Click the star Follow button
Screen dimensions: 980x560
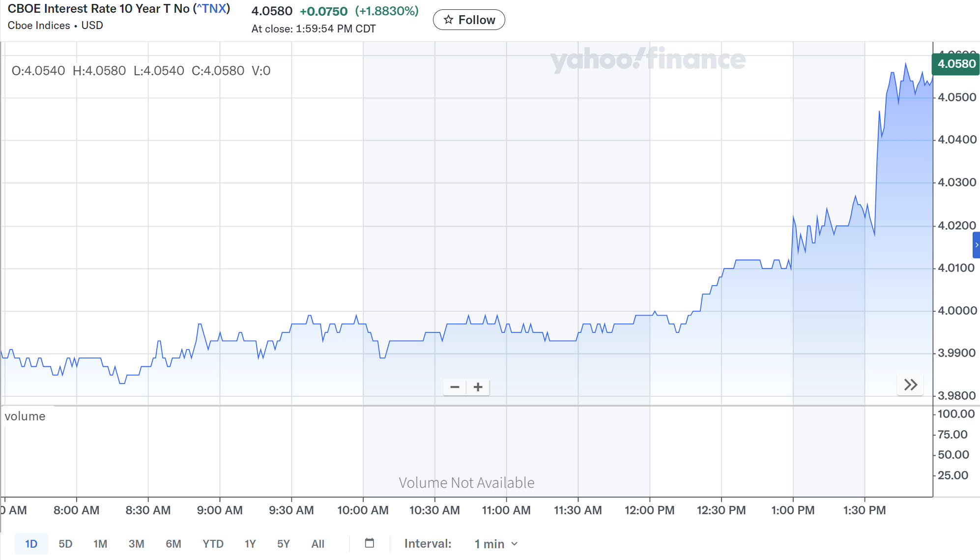[x=469, y=20]
